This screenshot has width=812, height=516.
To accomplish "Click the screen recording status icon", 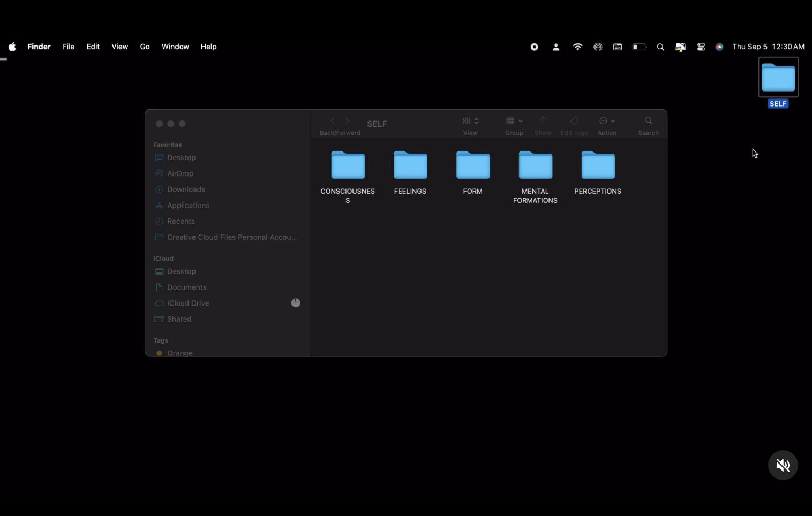I will pyautogui.click(x=535, y=47).
